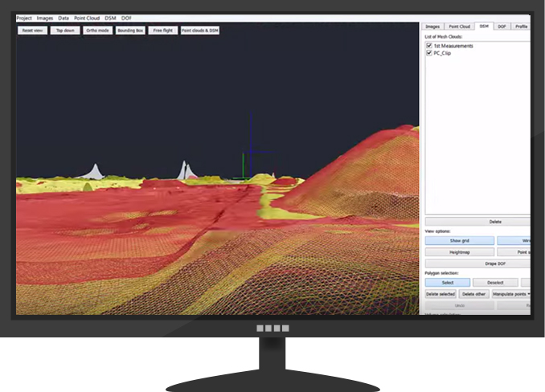Click the Reset view button
Screen dimensions: 545x392
(x=32, y=31)
